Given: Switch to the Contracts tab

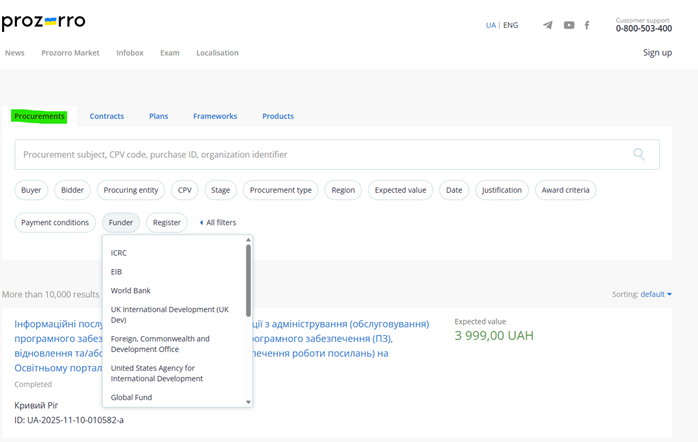Looking at the screenshot, I should [107, 116].
